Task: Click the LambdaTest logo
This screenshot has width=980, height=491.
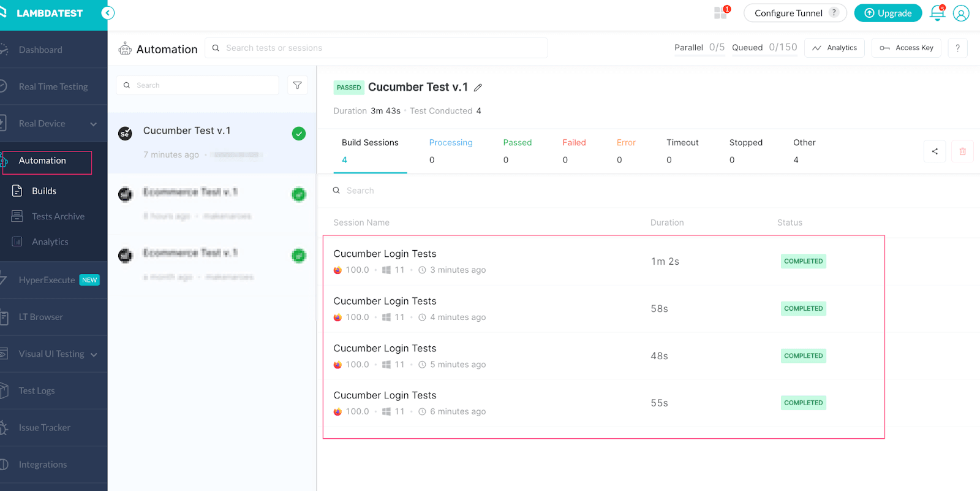Action: pyautogui.click(x=42, y=13)
